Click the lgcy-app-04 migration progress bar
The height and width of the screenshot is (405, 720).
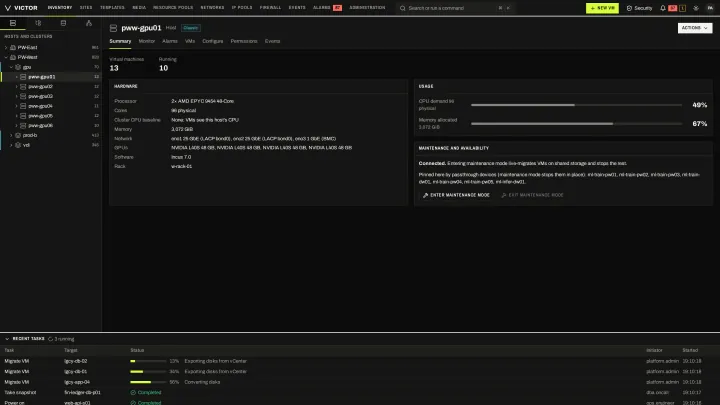click(x=148, y=382)
